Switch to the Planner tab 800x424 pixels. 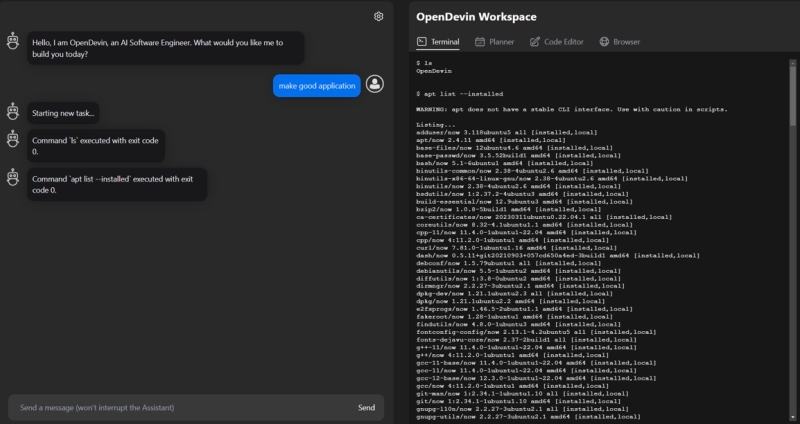(494, 42)
